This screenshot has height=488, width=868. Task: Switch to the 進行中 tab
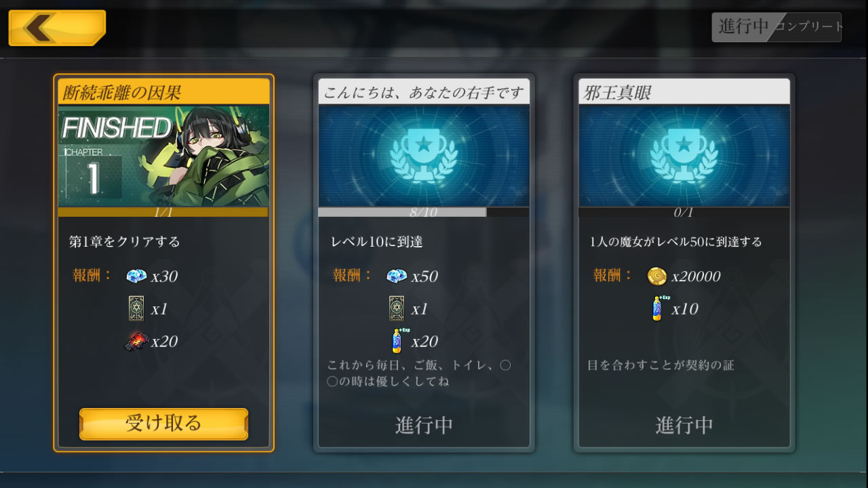[x=743, y=26]
